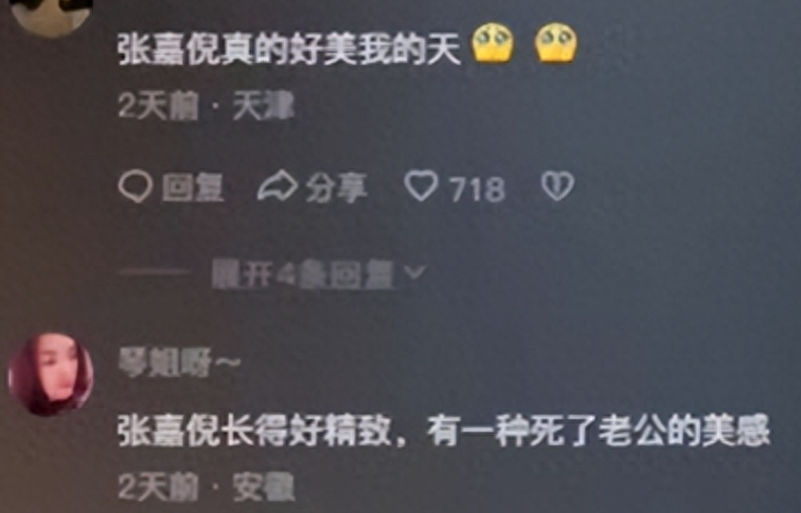Click the second pleading face emoji
Image resolution: width=801 pixels, height=513 pixels.
[556, 43]
